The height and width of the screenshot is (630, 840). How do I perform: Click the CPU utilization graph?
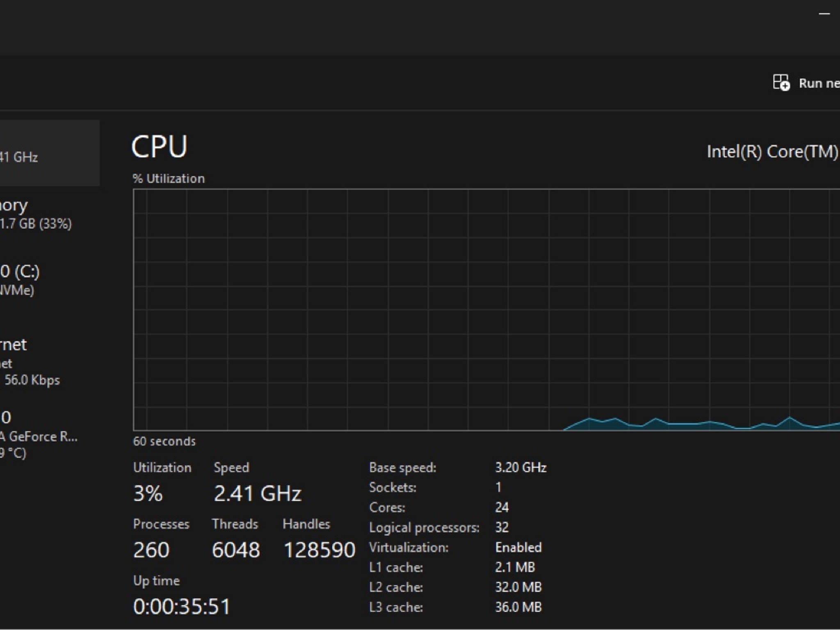tap(486, 310)
